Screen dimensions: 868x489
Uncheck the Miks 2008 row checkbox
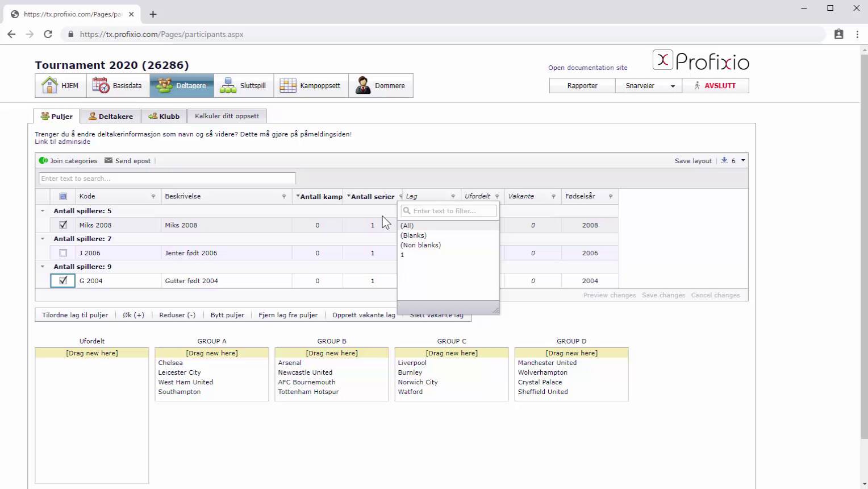tap(63, 225)
